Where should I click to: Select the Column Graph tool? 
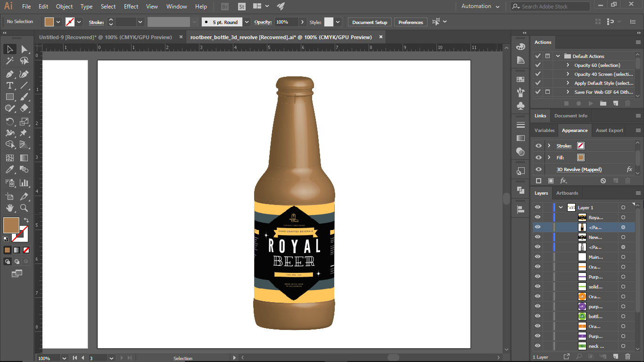pyautogui.click(x=24, y=183)
